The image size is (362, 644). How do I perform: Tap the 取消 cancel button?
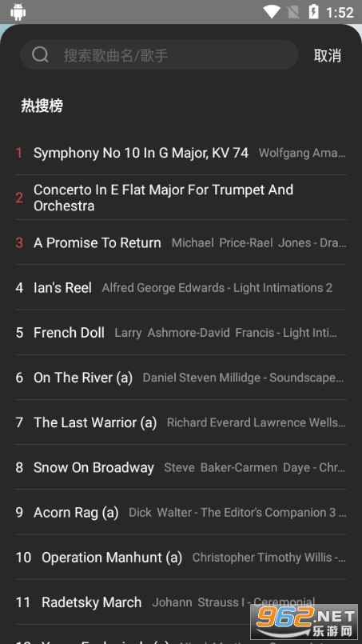328,55
